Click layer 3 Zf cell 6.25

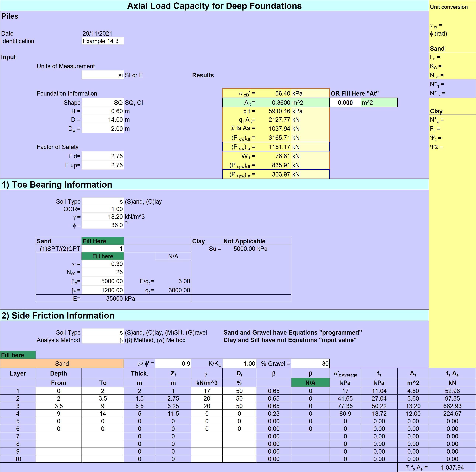click(173, 406)
